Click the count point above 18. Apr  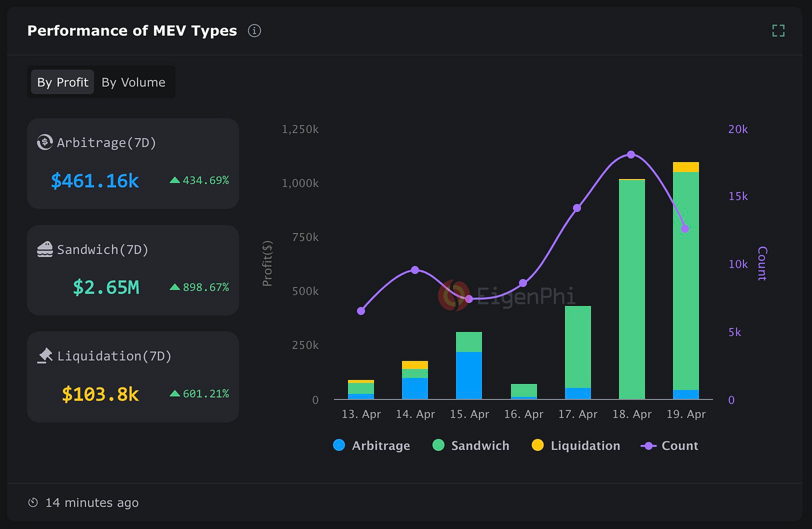pos(631,154)
